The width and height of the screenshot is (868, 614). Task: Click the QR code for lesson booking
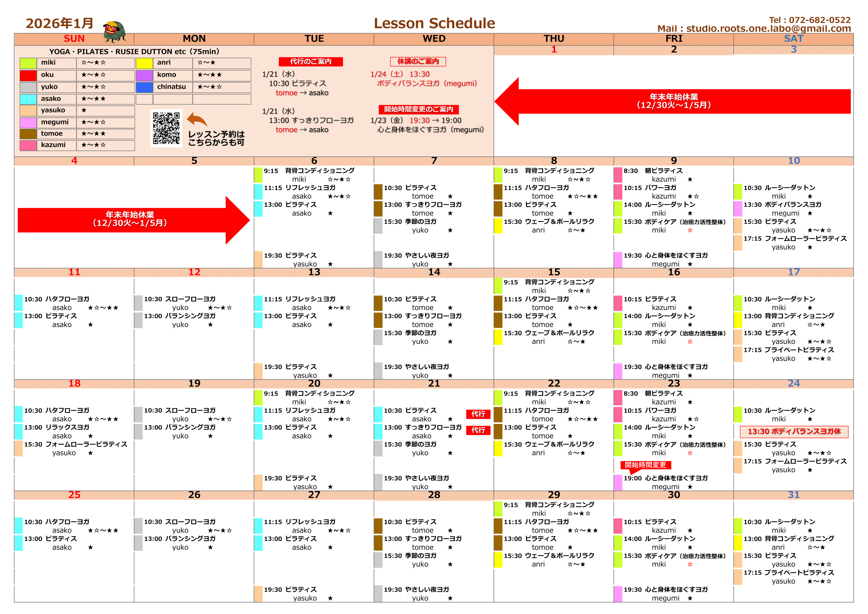(166, 128)
